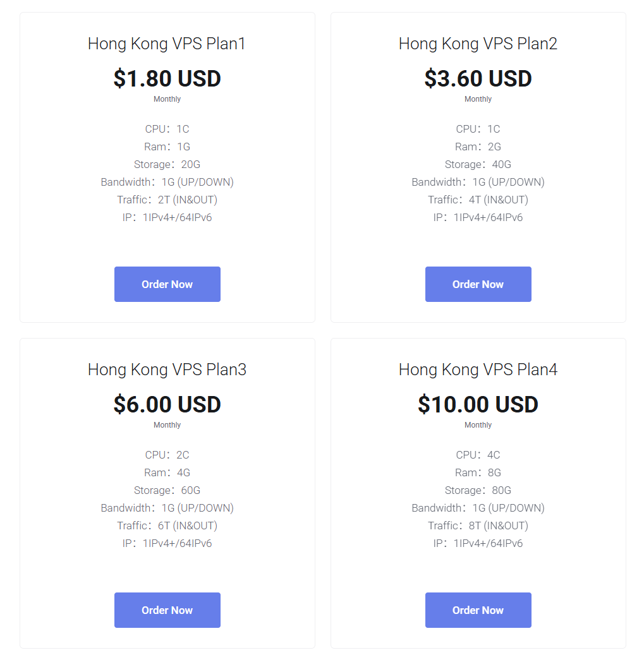Click Plan4's Storage: 80G specification
Image resolution: width=644 pixels, height=667 pixels.
click(478, 490)
